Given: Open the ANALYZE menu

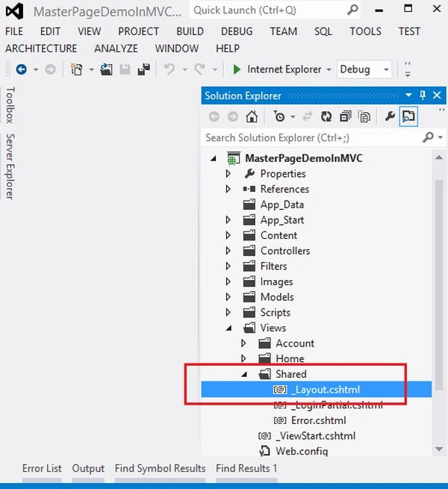Looking at the screenshot, I should 116,49.
